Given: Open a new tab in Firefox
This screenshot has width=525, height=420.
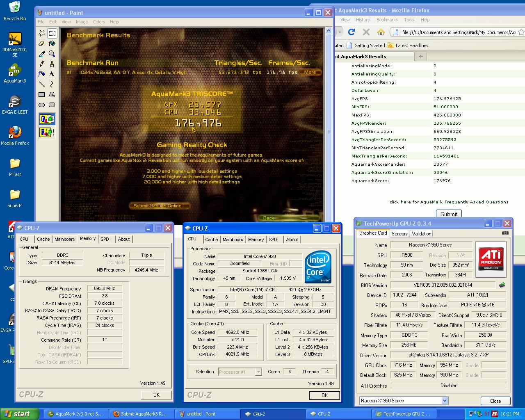Looking at the screenshot, I should pyautogui.click(x=420, y=56).
